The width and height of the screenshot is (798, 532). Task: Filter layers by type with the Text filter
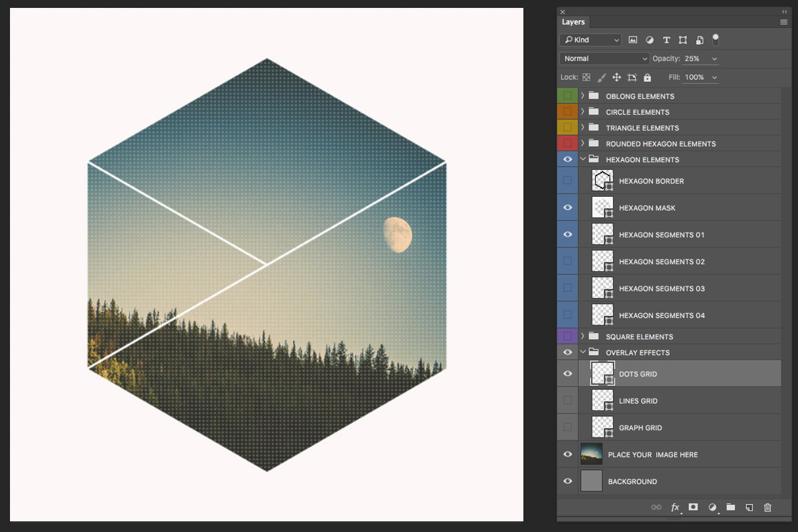point(666,40)
